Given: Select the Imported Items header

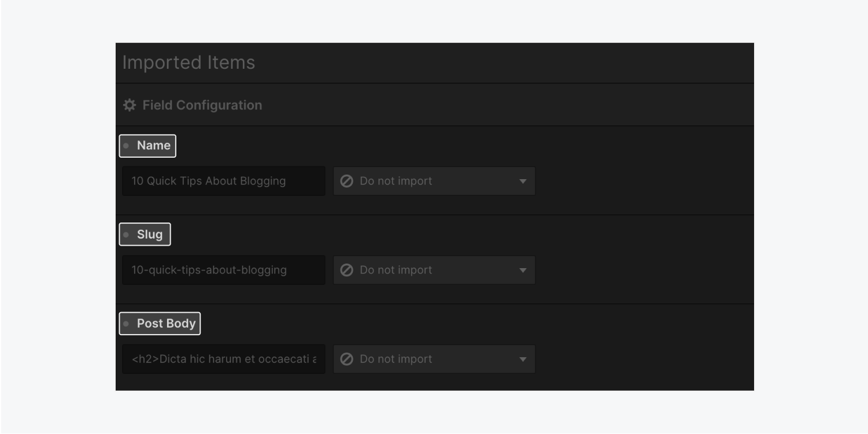Looking at the screenshot, I should [187, 62].
